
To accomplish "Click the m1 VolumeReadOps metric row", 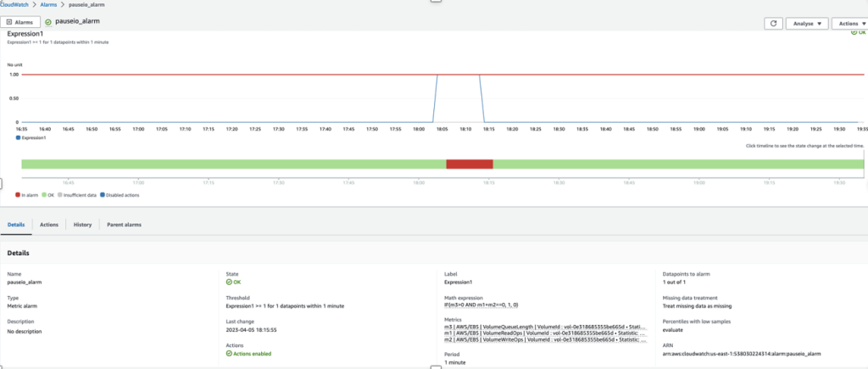I will coord(546,333).
